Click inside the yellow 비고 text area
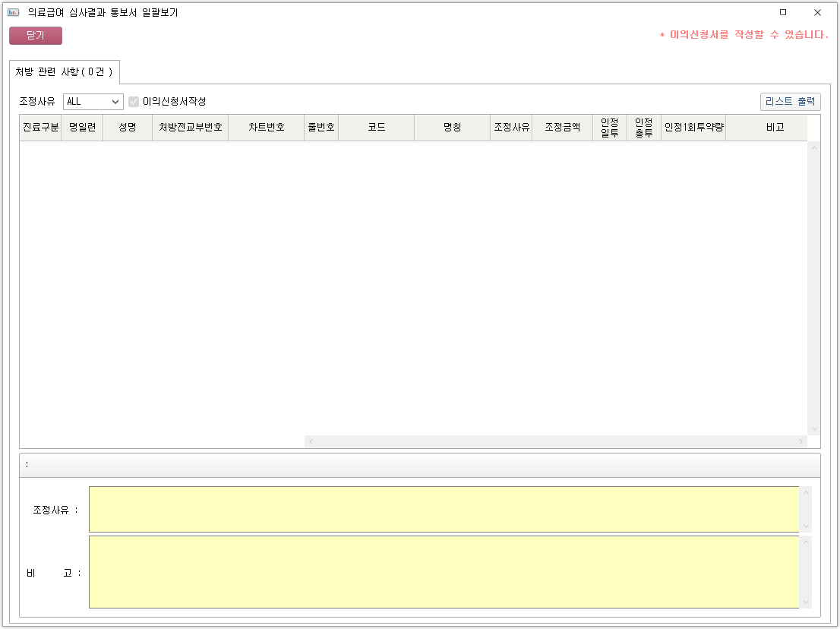 (x=444, y=572)
